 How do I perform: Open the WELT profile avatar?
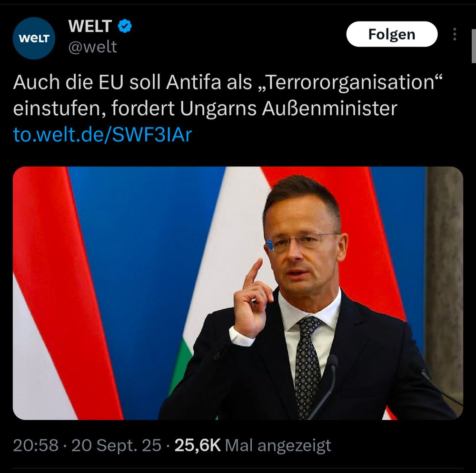click(x=34, y=38)
